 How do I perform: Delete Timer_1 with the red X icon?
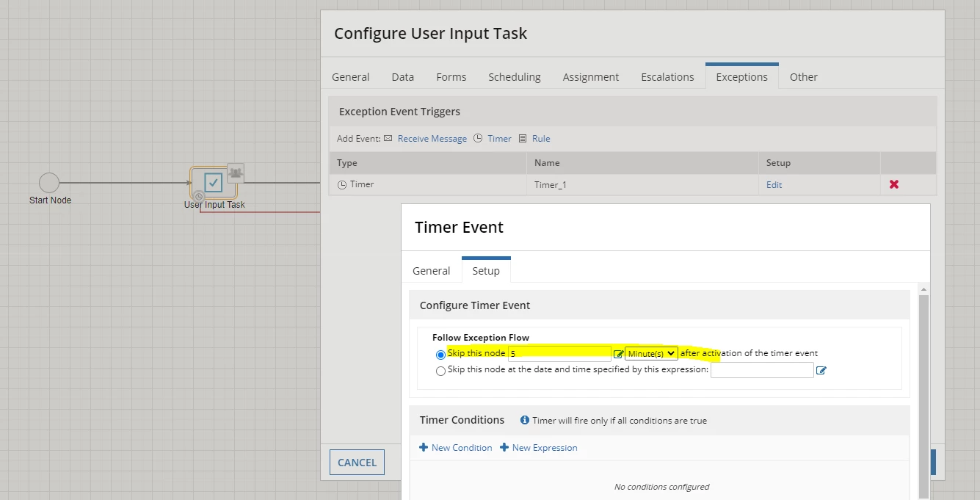click(894, 184)
